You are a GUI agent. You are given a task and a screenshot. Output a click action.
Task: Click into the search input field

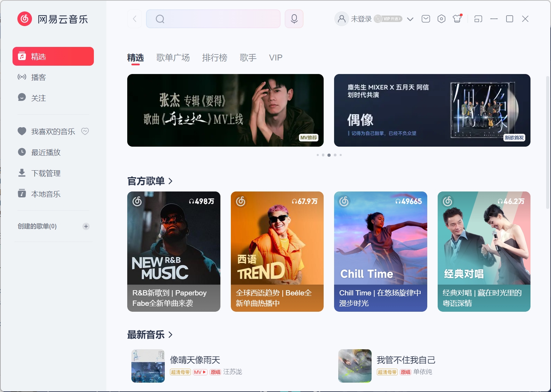(213, 19)
